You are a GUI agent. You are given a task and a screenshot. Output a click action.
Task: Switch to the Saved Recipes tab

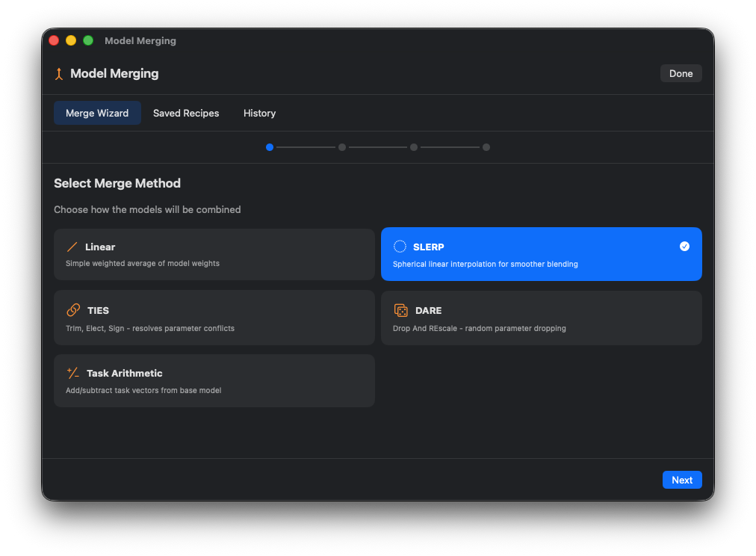click(186, 113)
